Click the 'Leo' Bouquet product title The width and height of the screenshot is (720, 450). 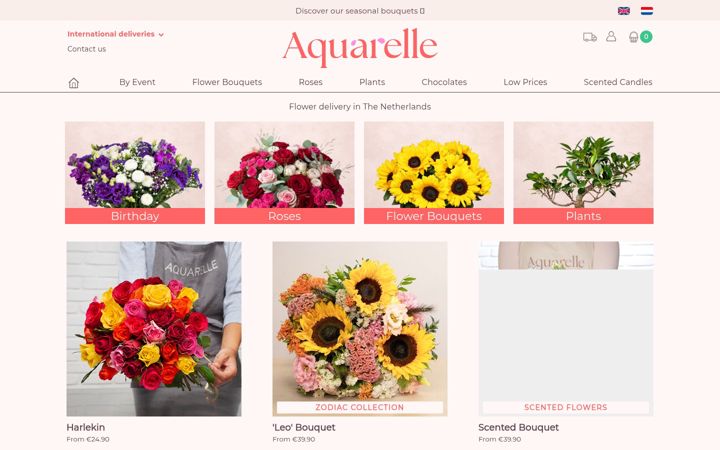(x=304, y=428)
